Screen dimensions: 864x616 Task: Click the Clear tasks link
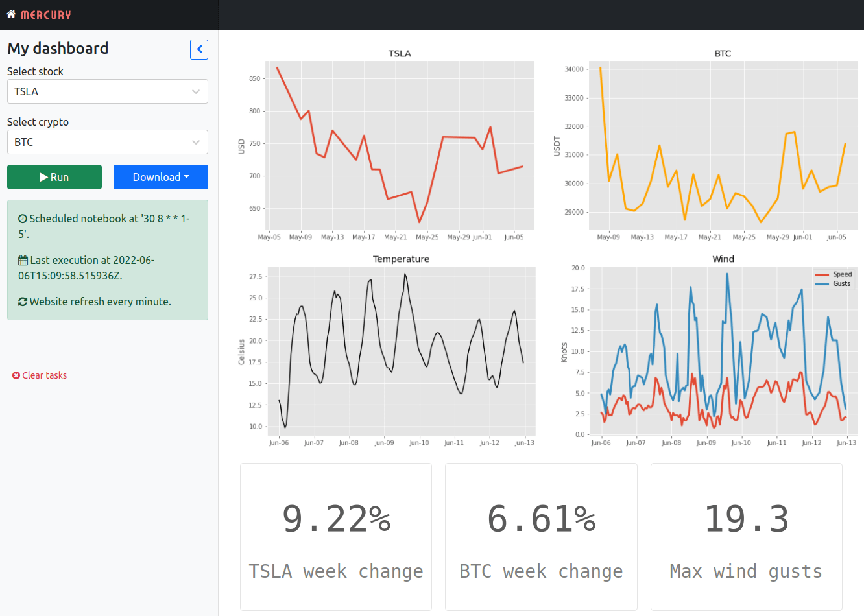tap(44, 375)
